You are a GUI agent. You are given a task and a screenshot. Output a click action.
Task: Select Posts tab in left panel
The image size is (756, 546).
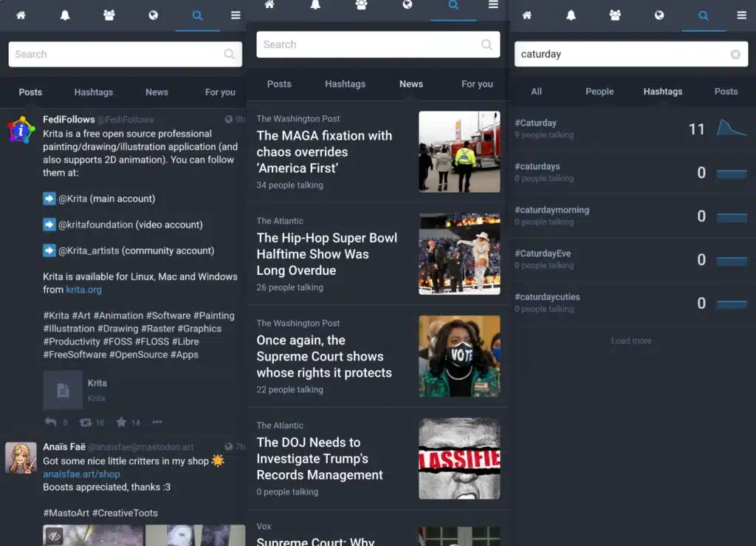(x=30, y=92)
